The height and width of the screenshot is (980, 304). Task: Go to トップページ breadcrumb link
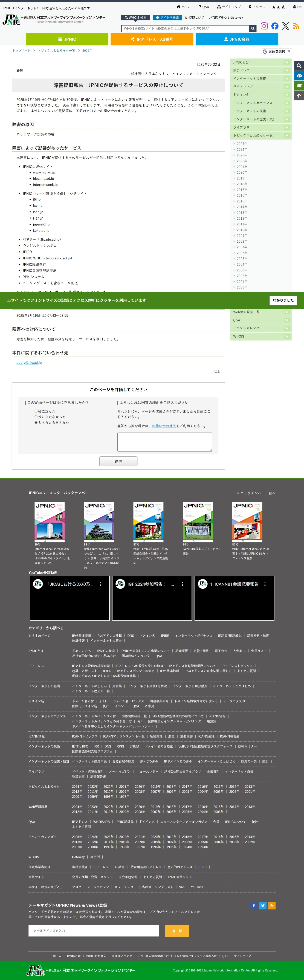pyautogui.click(x=21, y=51)
